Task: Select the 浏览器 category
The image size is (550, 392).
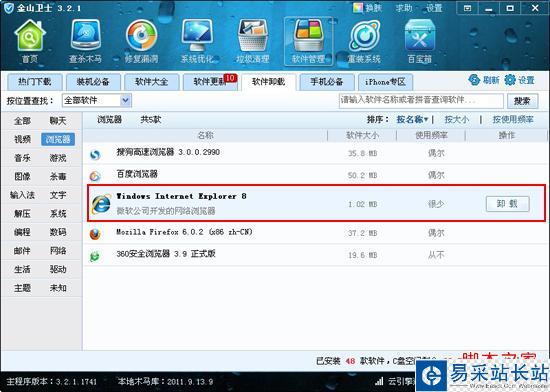Action: click(58, 140)
